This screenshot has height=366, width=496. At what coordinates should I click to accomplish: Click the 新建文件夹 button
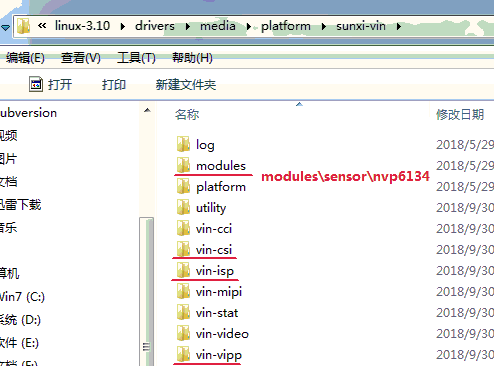186,84
